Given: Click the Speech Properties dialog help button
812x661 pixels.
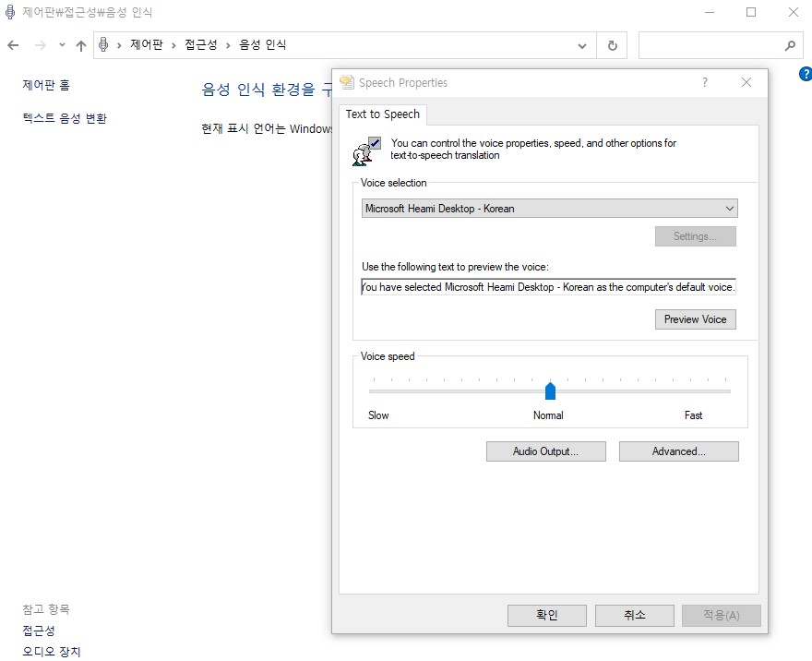Looking at the screenshot, I should (705, 82).
